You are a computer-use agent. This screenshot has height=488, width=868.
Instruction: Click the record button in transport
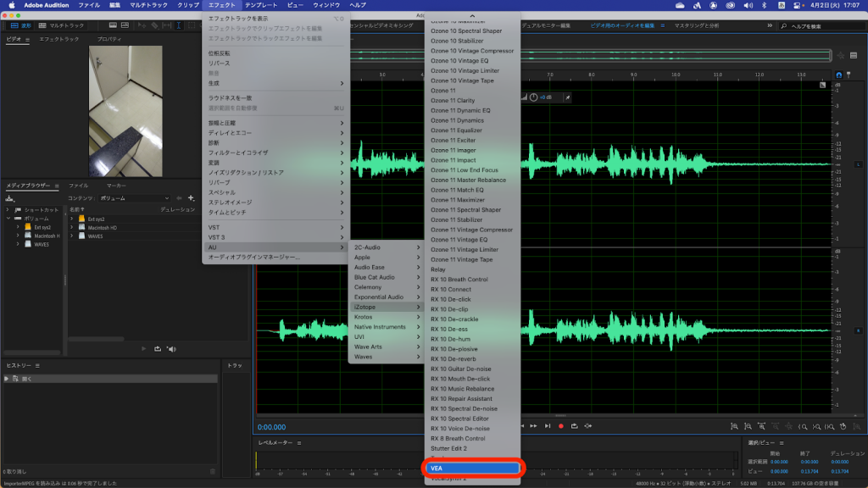(x=561, y=426)
